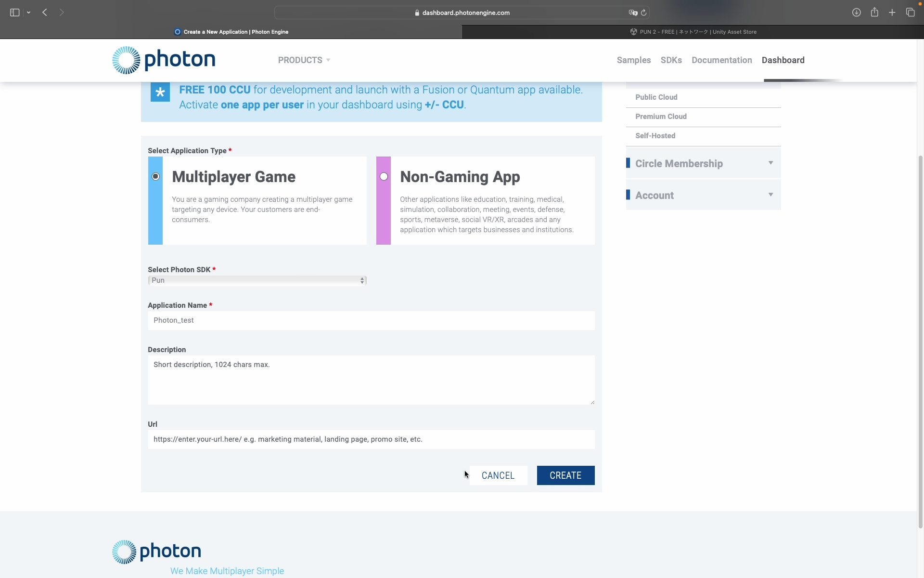
Task: Click the CANCEL button
Action: click(x=498, y=475)
